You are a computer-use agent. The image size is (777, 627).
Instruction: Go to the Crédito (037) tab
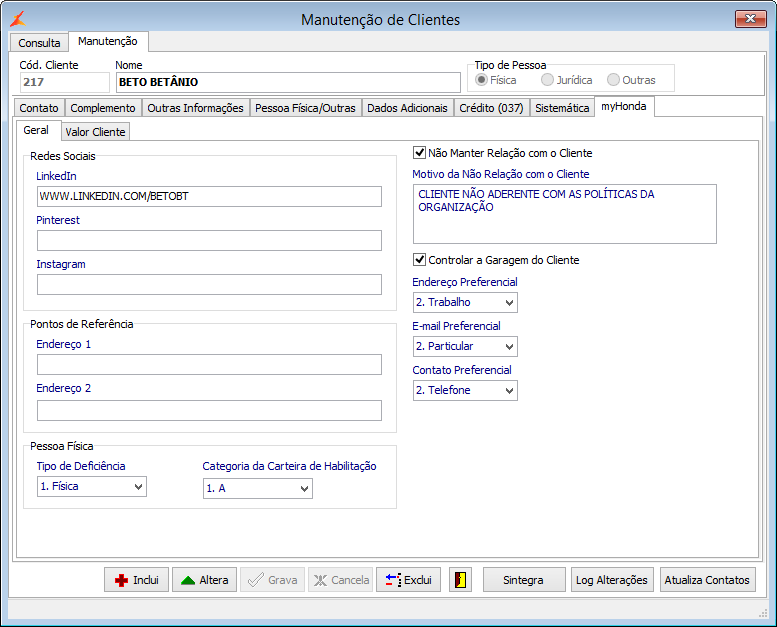pos(491,108)
